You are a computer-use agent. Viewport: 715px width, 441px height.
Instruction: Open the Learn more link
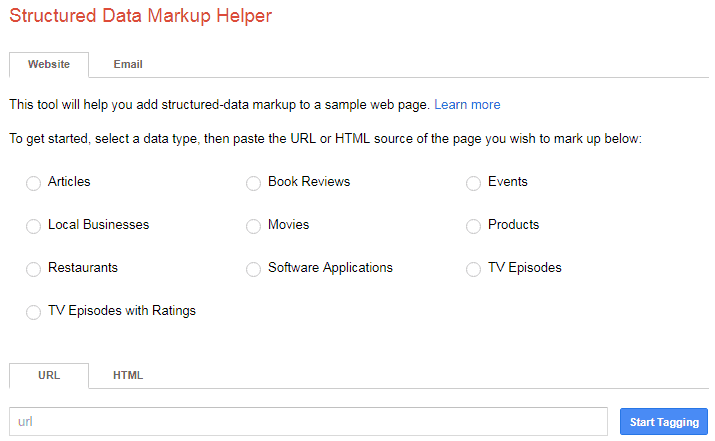[x=467, y=105]
